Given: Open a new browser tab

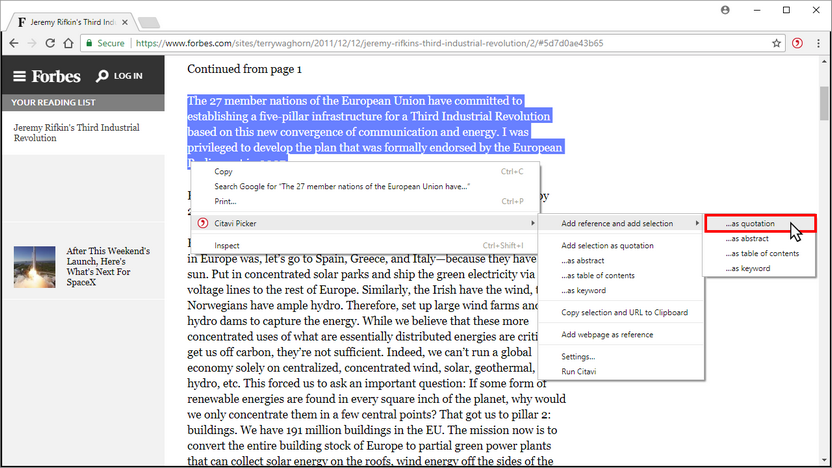Looking at the screenshot, I should click(149, 22).
